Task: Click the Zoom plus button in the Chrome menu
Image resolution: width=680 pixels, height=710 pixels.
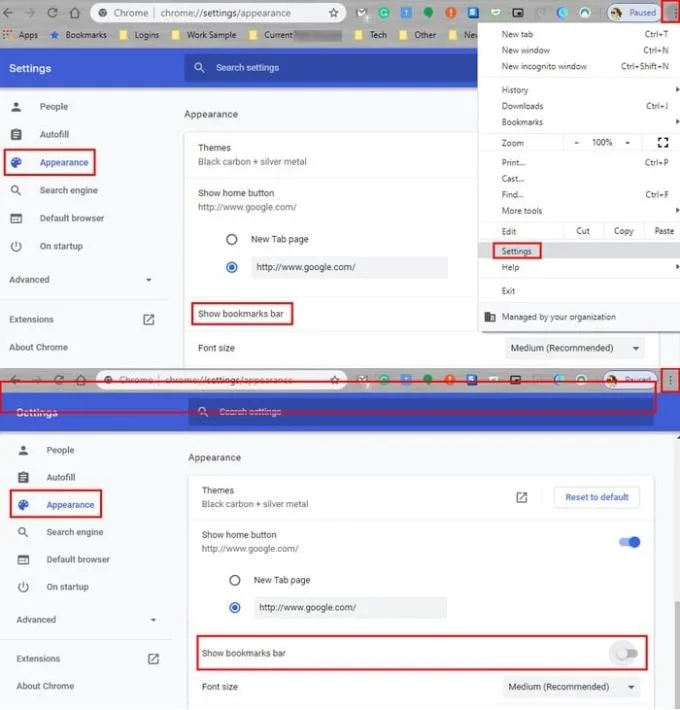Action: click(x=627, y=143)
